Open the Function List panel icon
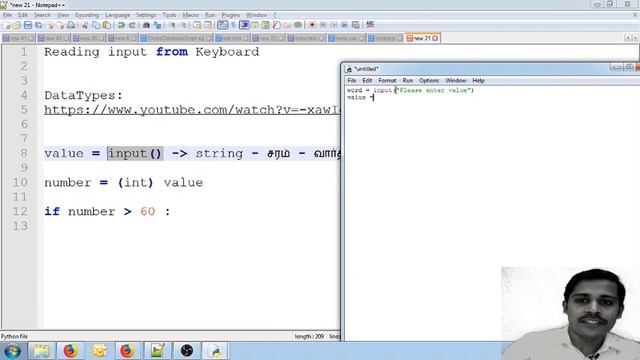The image size is (640, 360). (276, 25)
